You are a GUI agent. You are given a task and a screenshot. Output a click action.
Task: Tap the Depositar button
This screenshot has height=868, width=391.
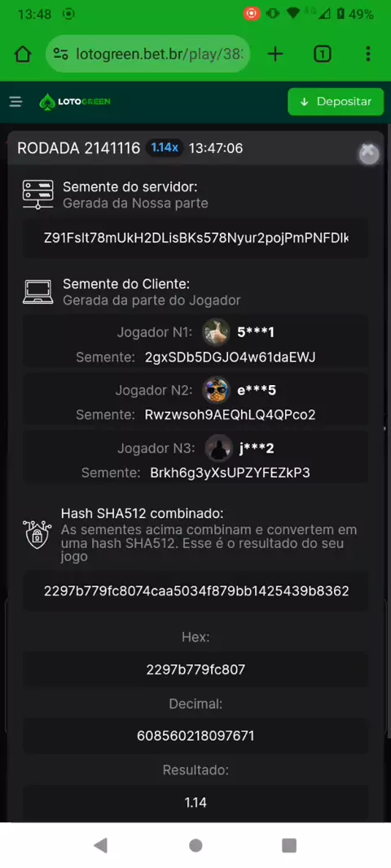point(336,101)
